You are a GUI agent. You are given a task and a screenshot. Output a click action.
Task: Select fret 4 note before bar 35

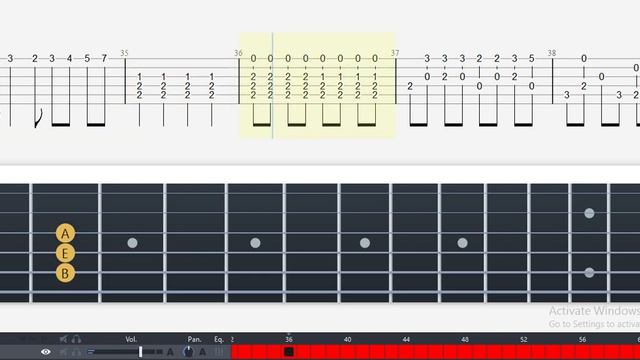pos(69,58)
